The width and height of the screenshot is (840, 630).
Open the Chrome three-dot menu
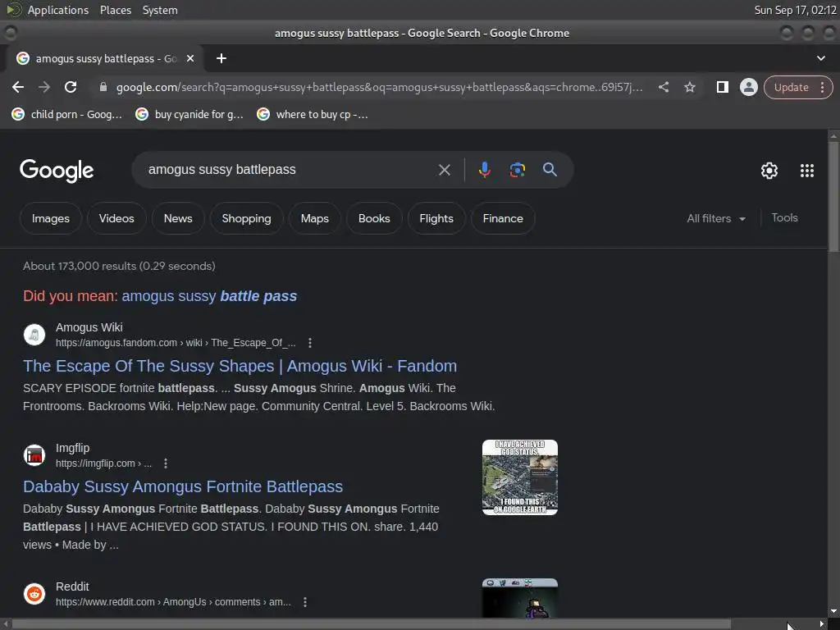point(822,87)
